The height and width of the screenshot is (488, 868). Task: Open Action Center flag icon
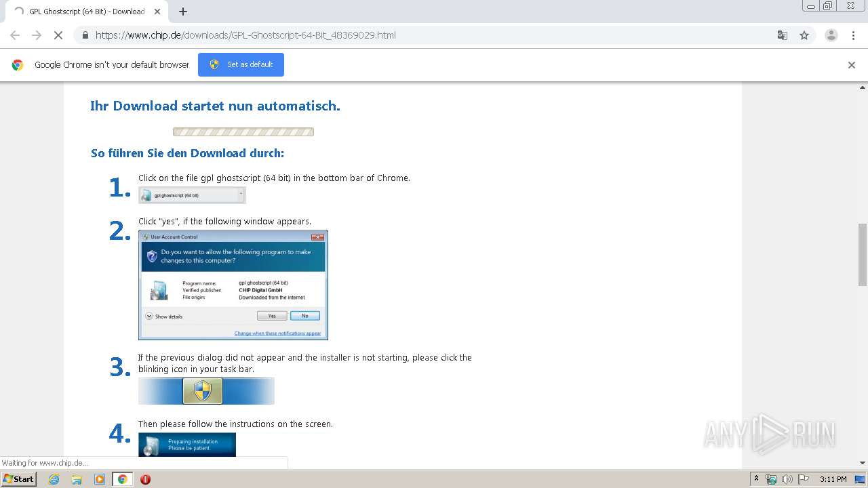pyautogui.click(x=804, y=479)
